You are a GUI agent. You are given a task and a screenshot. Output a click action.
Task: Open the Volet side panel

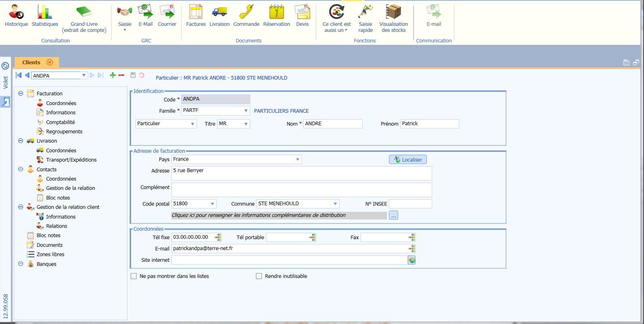(x=6, y=82)
